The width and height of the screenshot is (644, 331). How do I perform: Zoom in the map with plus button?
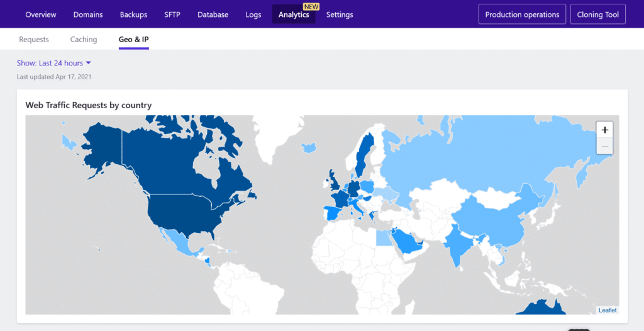coord(604,130)
